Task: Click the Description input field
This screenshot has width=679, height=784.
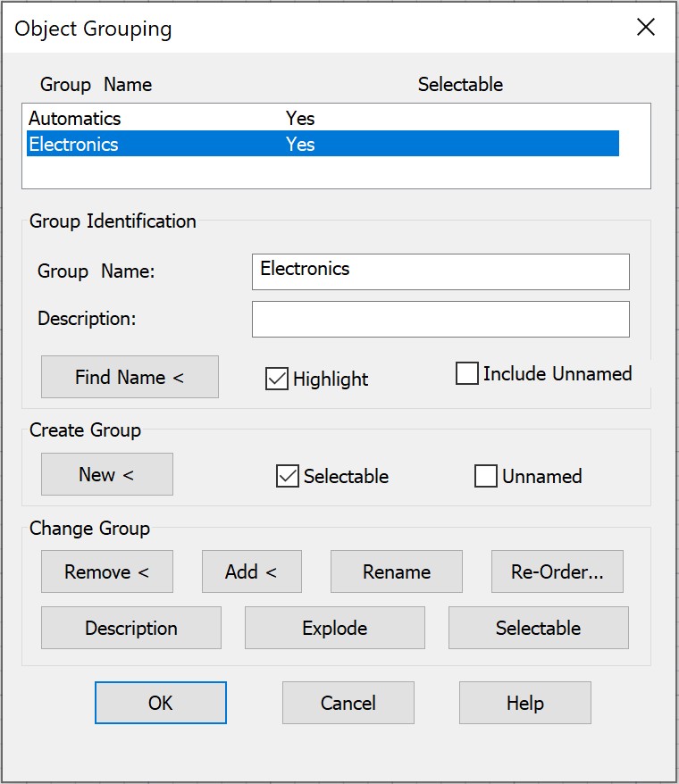Action: tap(440, 319)
